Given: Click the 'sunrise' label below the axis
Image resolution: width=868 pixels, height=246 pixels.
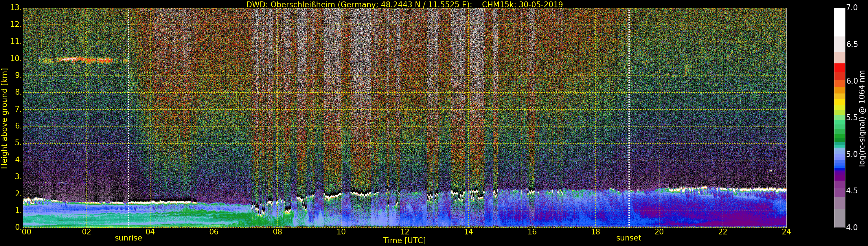Looking at the screenshot, I should (x=128, y=238).
